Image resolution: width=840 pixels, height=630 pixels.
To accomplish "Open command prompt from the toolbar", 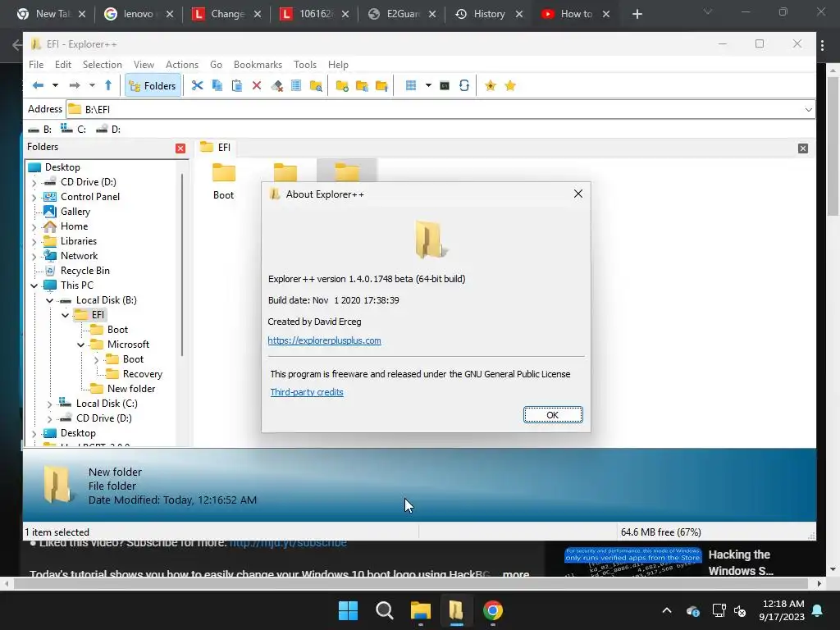I will tap(444, 85).
